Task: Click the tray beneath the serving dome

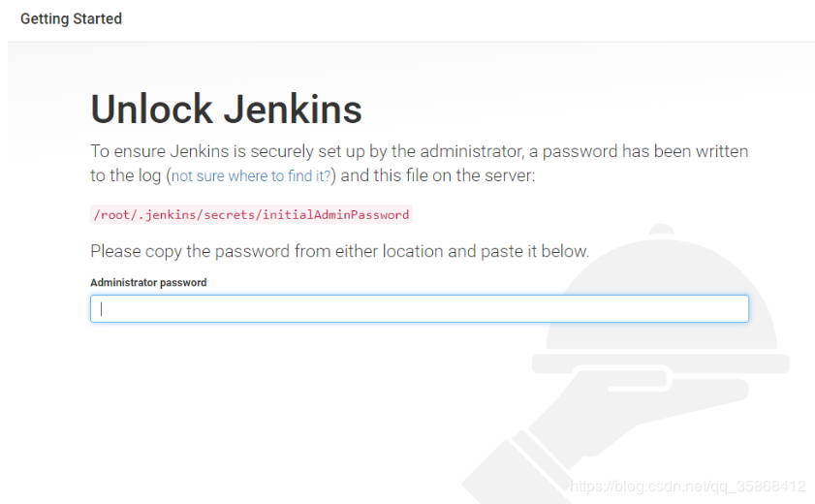Action: [x=661, y=362]
